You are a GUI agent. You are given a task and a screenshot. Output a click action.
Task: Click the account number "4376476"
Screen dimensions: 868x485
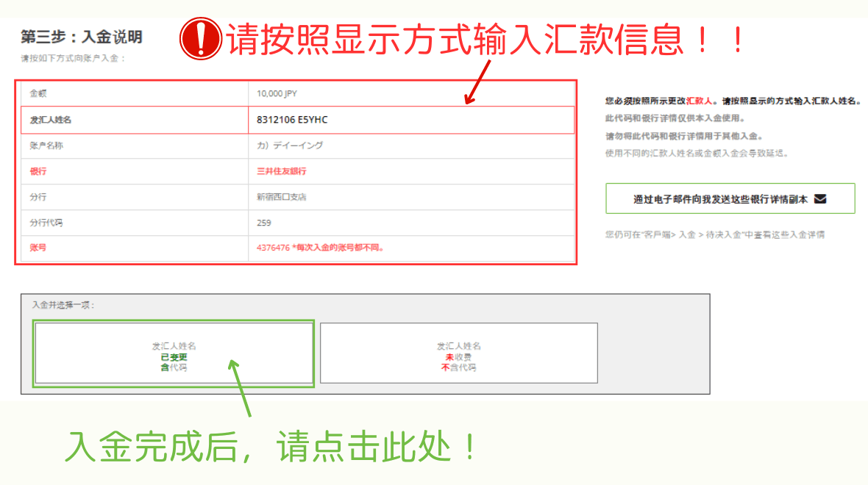click(271, 248)
